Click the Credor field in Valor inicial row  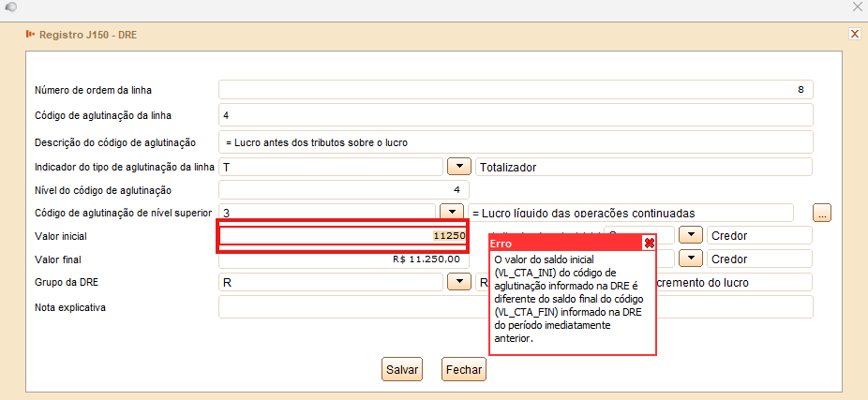point(759,236)
